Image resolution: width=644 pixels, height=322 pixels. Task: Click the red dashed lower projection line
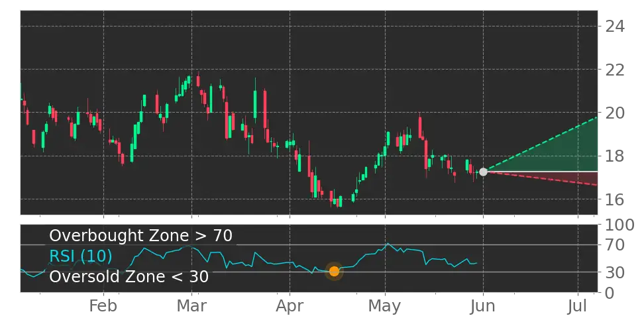click(x=541, y=179)
